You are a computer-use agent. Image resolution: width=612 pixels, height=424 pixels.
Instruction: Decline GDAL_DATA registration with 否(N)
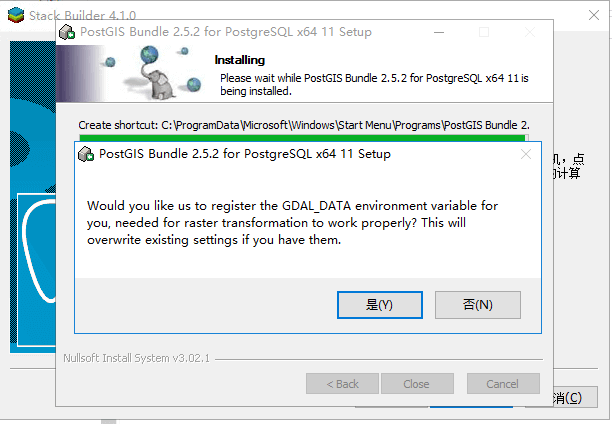[x=478, y=304]
